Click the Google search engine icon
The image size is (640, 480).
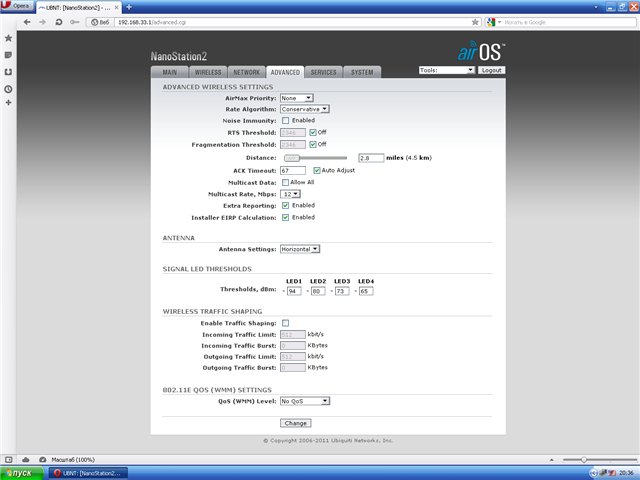pos(491,22)
